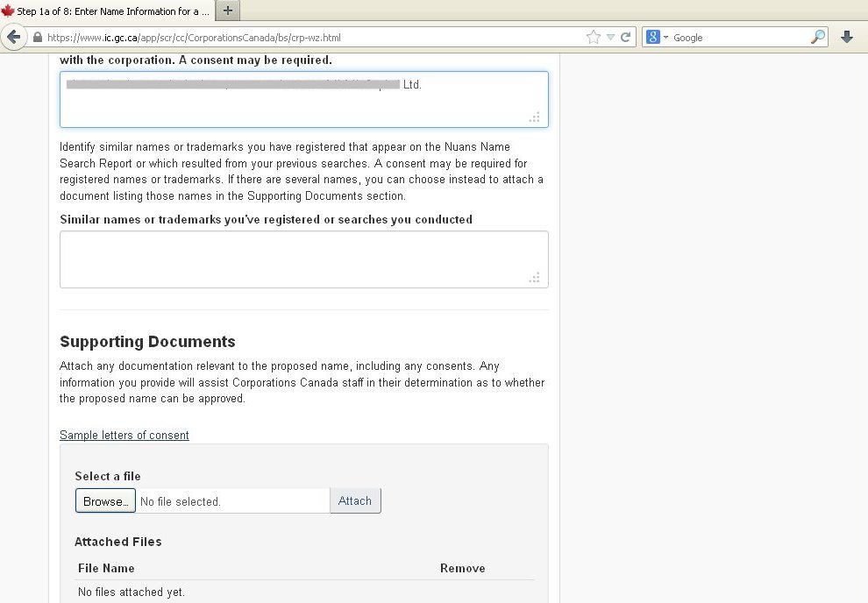Click the magnifying glass search icon
Image resolution: width=868 pixels, height=603 pixels.
pos(817,37)
